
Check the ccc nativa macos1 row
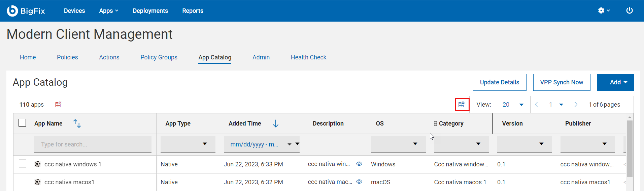pyautogui.click(x=23, y=182)
